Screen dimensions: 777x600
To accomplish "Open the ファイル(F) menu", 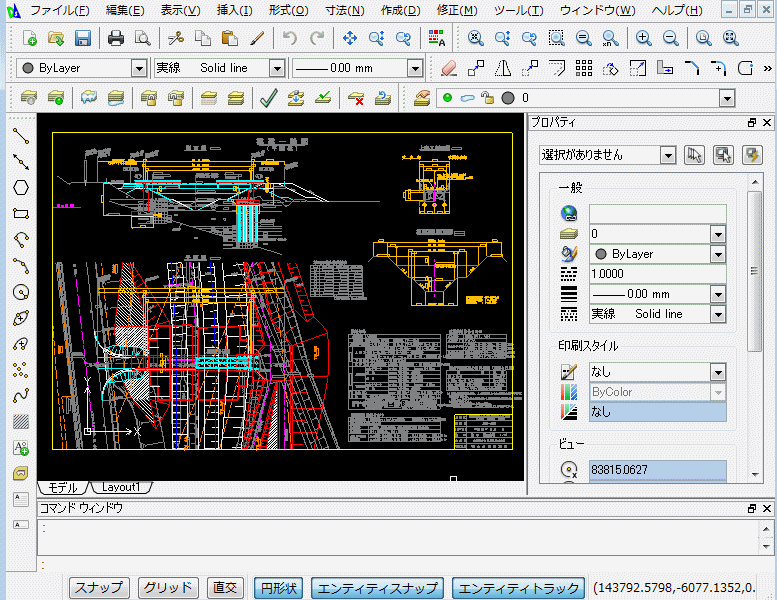I will pos(59,10).
